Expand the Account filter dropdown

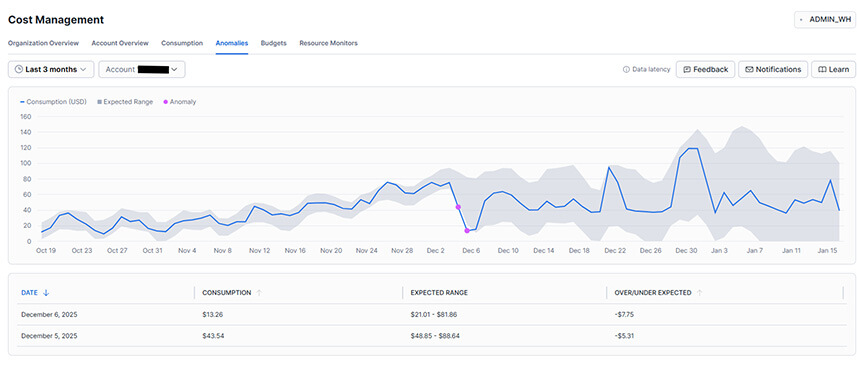coord(142,69)
